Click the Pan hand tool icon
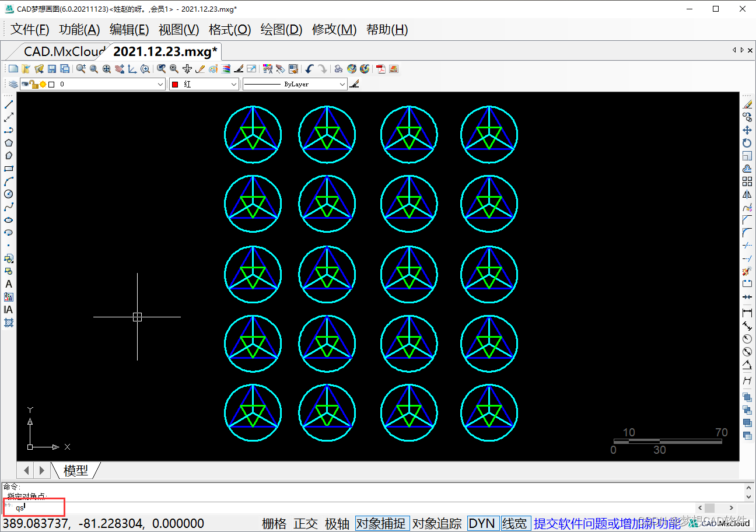 (120, 69)
